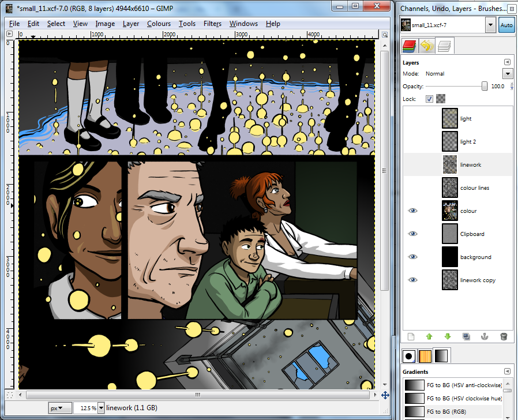The image size is (518, 420).
Task: Hide the linework copy layer via its eye
Action: [412, 280]
